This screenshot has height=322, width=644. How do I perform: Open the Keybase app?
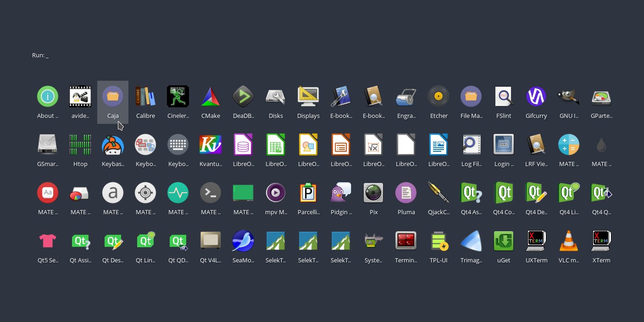click(x=113, y=150)
